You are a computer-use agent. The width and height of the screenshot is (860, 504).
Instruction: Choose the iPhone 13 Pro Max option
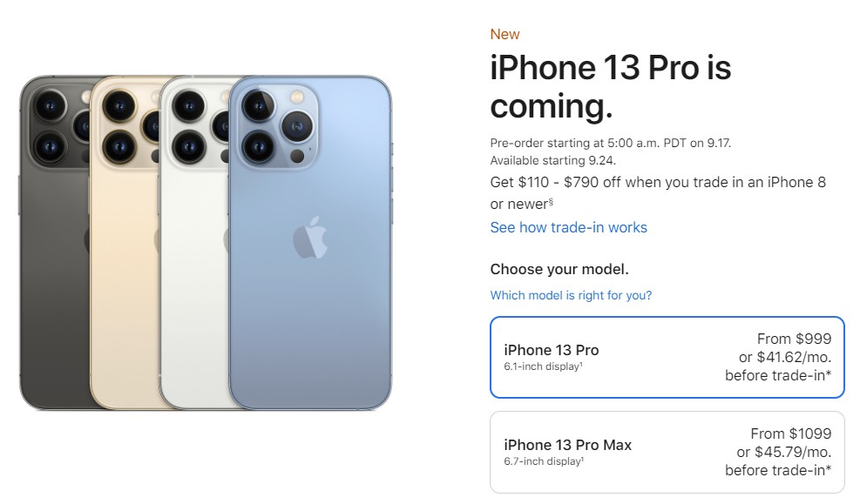(667, 452)
